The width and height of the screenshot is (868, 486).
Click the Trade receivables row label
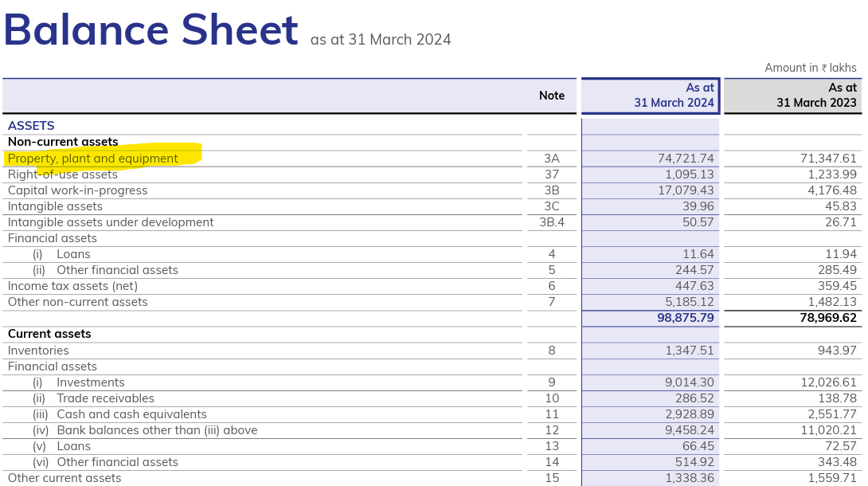[x=105, y=398]
